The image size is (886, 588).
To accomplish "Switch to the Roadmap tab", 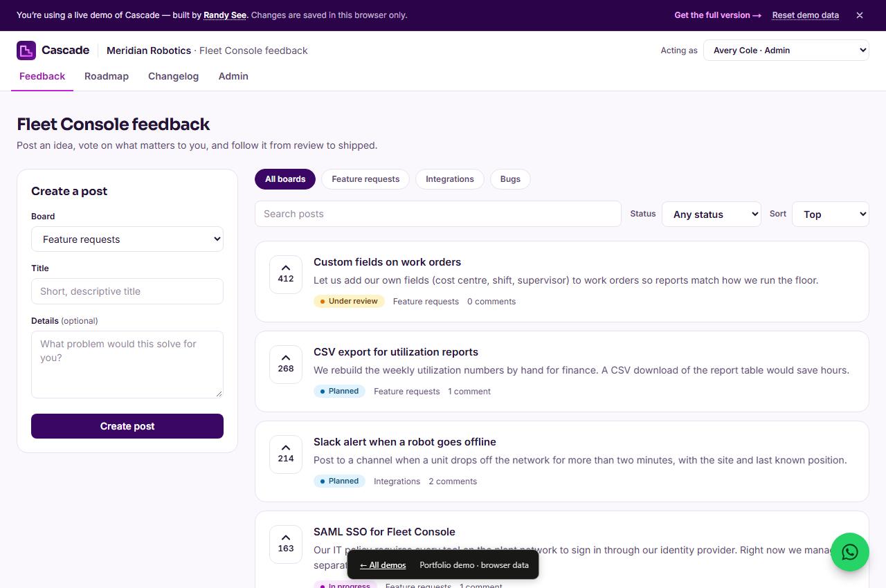I will pos(107,77).
